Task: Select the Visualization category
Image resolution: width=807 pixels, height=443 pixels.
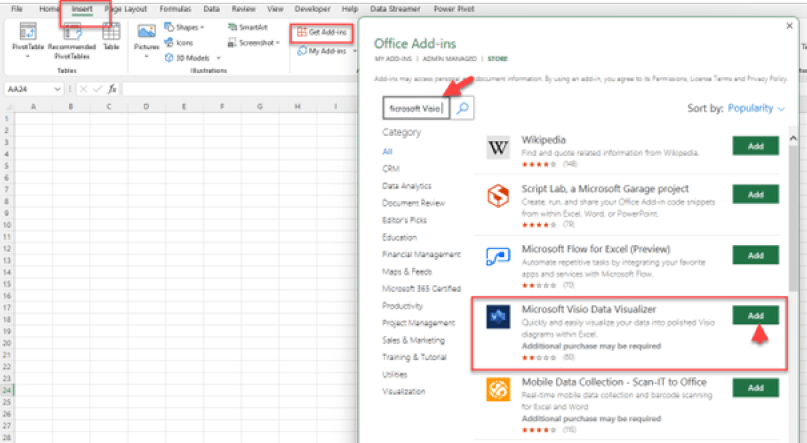Action: [x=404, y=391]
